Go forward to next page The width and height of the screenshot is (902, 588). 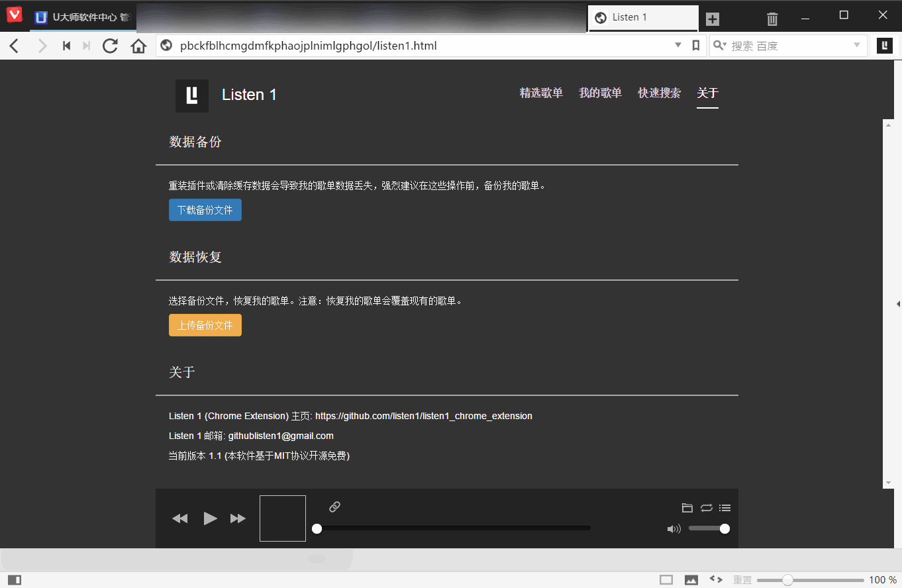click(x=42, y=46)
